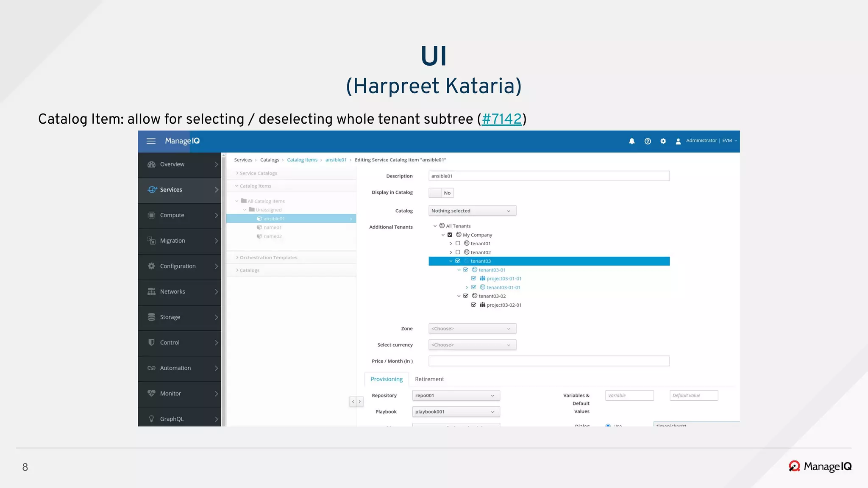868x488 pixels.
Task: Select name02 in the catalog tree
Action: [273, 236]
